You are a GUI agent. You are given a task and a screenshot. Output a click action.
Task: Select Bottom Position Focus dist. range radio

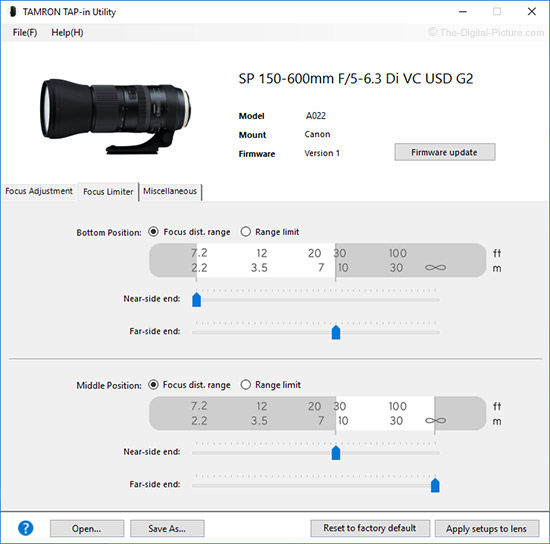(x=153, y=231)
